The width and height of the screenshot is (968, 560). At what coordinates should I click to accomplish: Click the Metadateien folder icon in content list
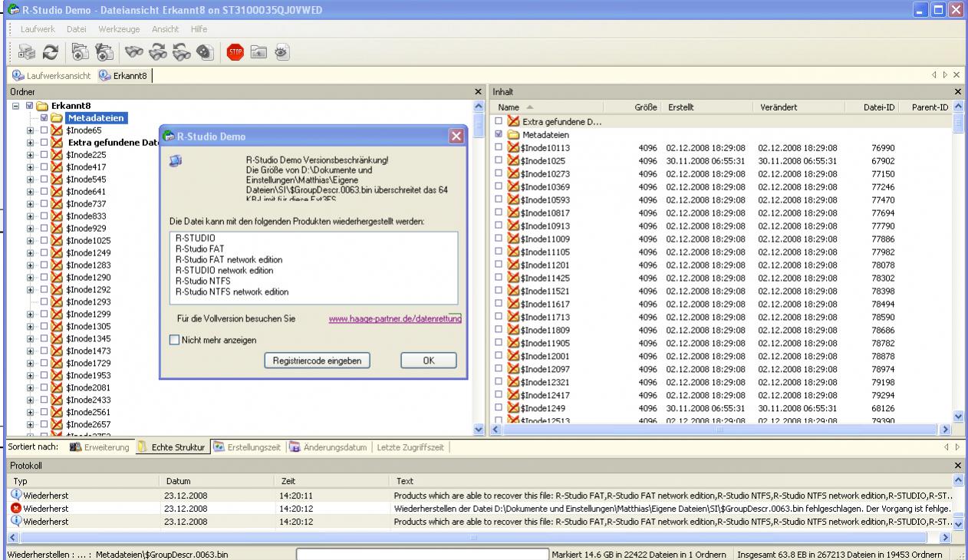pos(513,136)
